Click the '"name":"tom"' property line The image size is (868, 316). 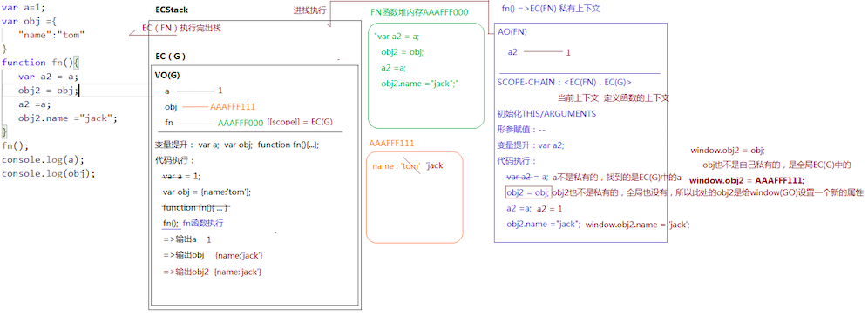coord(51,35)
